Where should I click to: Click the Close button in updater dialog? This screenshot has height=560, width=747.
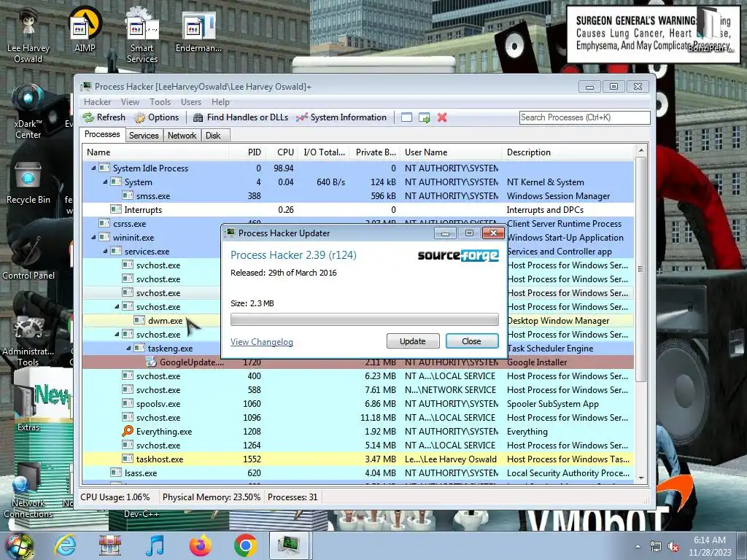coord(472,341)
